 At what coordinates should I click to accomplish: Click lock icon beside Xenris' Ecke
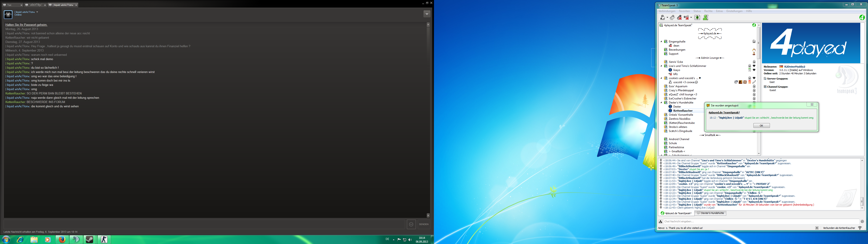[x=754, y=62]
